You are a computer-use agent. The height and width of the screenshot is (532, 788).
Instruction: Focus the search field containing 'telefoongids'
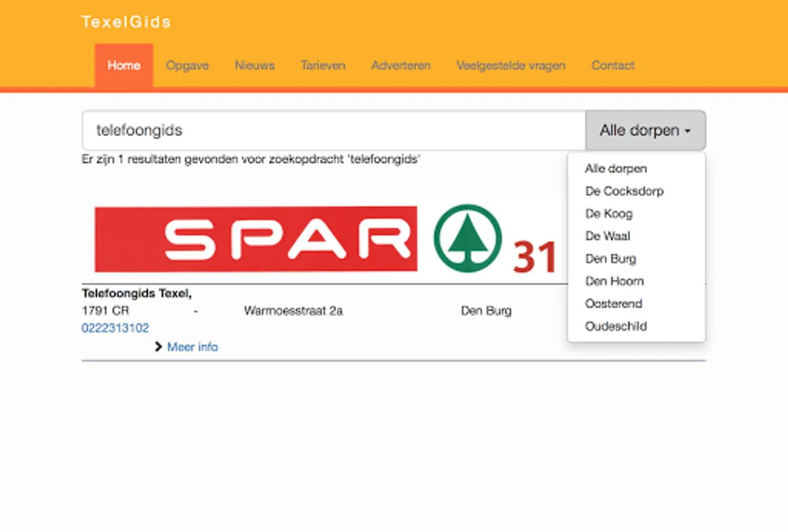(x=334, y=130)
